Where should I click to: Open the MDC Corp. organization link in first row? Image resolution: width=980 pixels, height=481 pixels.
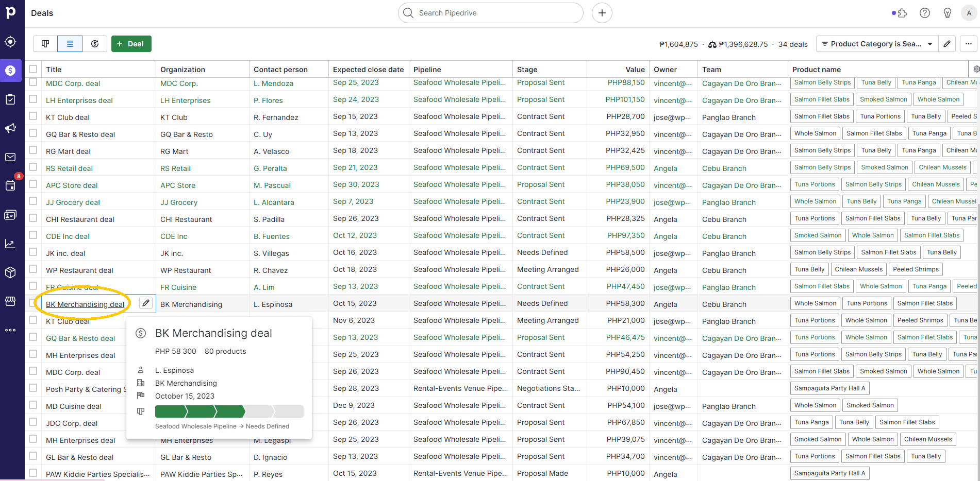179,83
